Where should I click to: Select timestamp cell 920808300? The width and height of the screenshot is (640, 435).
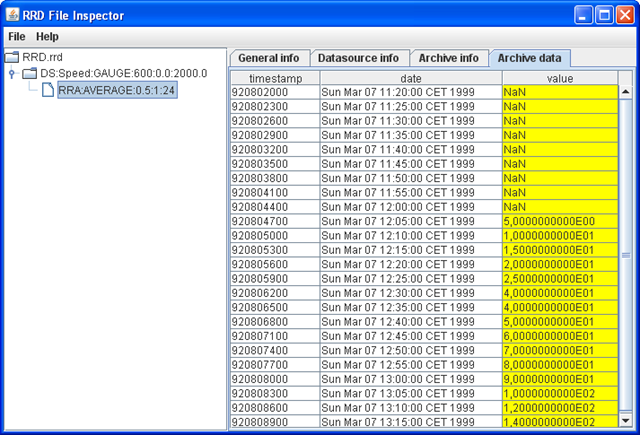pyautogui.click(x=275, y=393)
